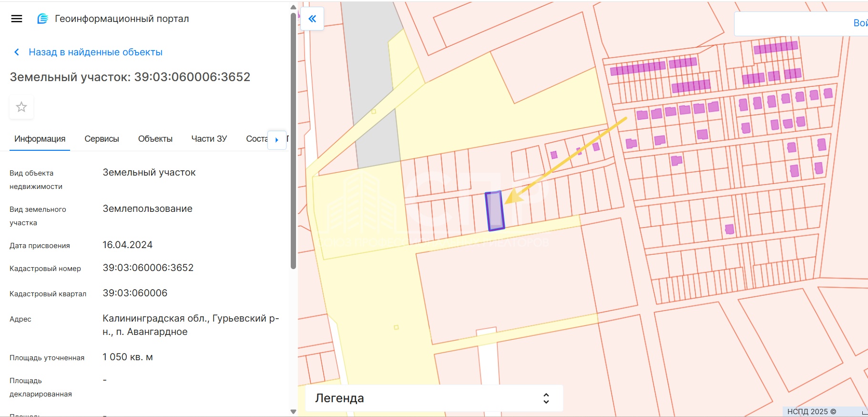868x417 pixels.
Task: Click the cadastral number 39:03:060006:3652 value
Action: pos(148,268)
